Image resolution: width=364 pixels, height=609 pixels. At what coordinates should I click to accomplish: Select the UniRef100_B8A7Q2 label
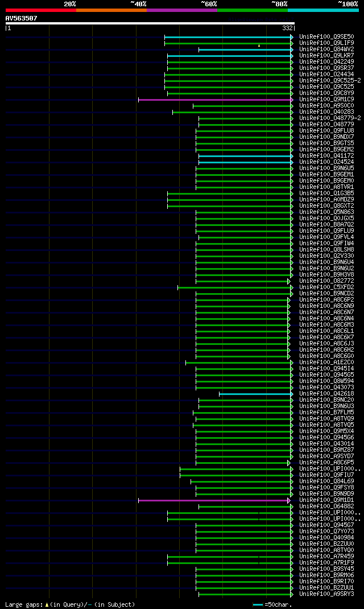326,225
